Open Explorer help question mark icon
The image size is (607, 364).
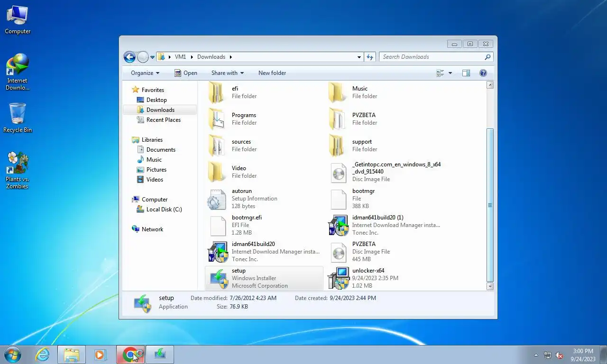click(483, 73)
